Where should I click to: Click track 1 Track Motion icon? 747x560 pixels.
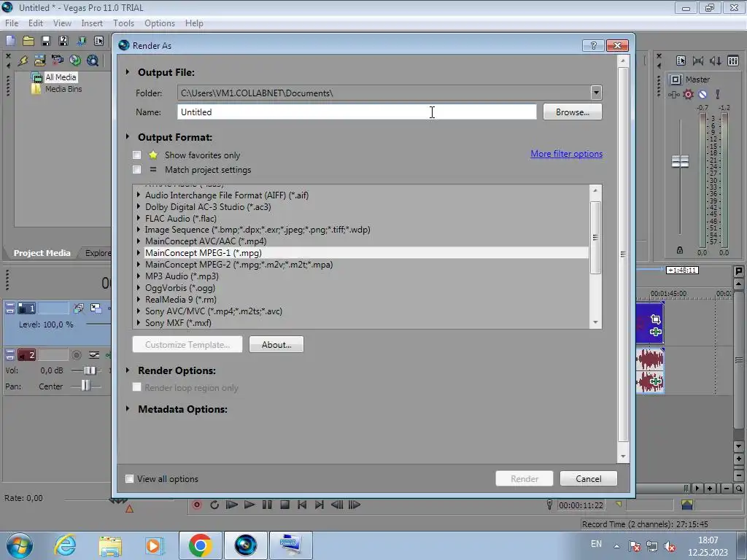(79, 308)
